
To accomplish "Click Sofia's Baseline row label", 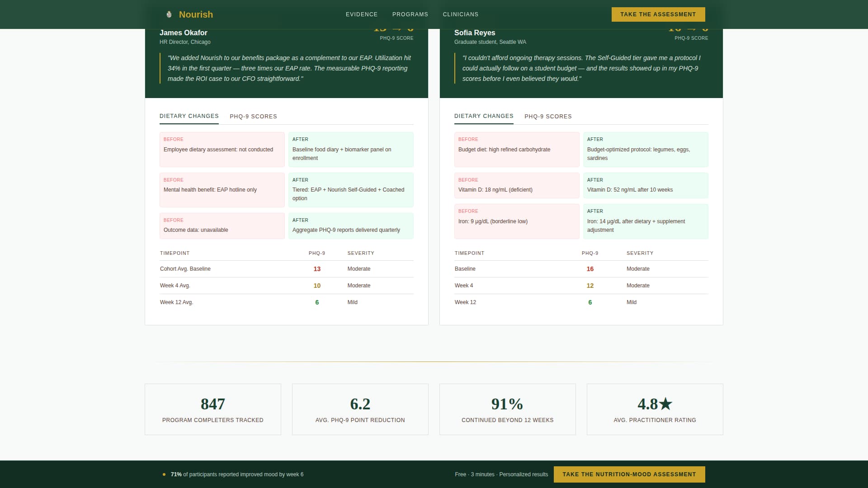I will coord(465,269).
